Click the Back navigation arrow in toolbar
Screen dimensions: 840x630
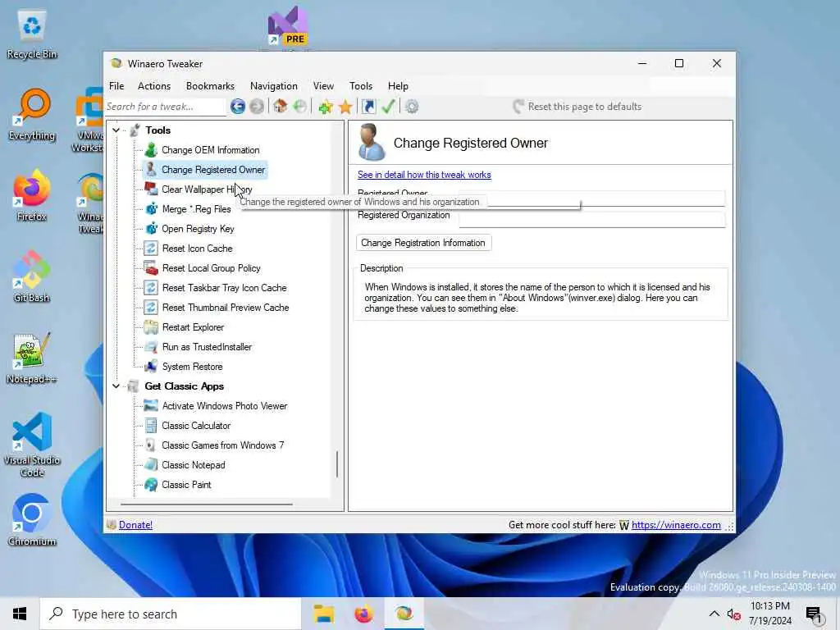pyautogui.click(x=238, y=107)
